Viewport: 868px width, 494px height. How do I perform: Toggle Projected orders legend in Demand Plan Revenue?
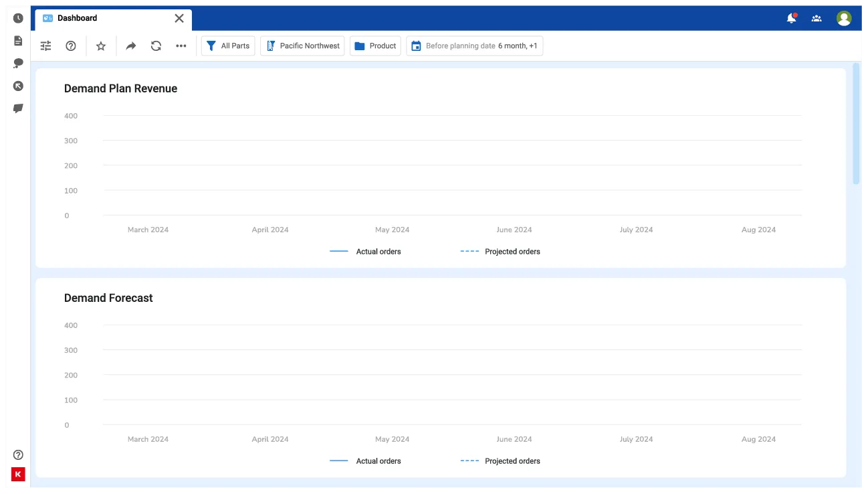(500, 252)
